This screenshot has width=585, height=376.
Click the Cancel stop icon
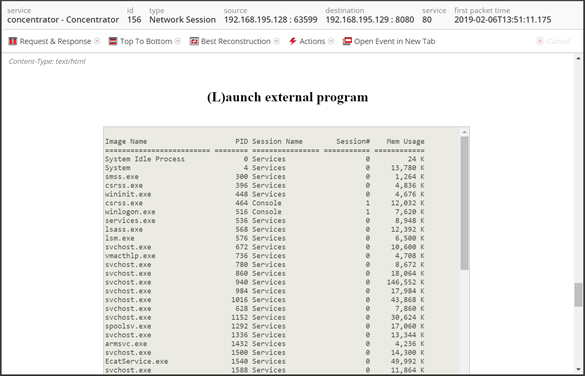click(539, 41)
